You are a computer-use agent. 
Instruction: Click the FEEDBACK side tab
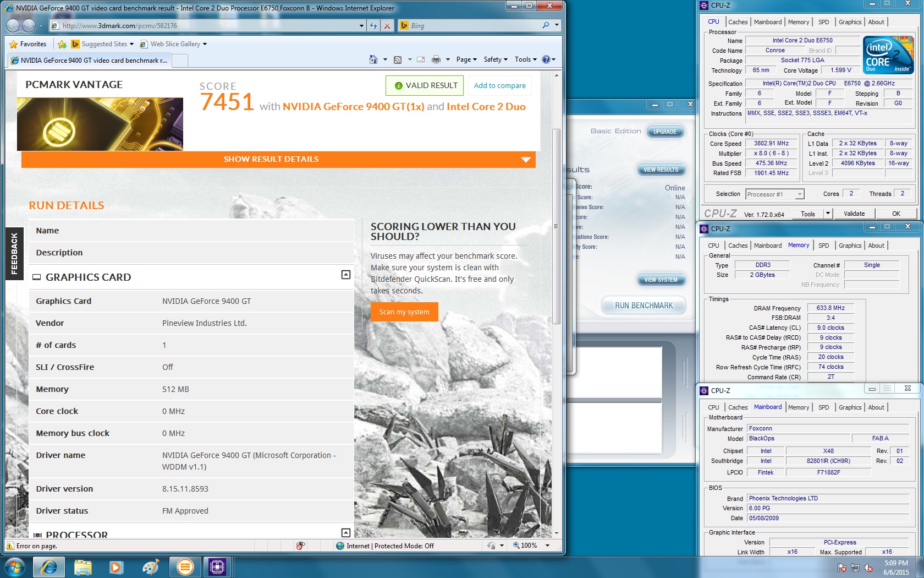click(x=14, y=253)
